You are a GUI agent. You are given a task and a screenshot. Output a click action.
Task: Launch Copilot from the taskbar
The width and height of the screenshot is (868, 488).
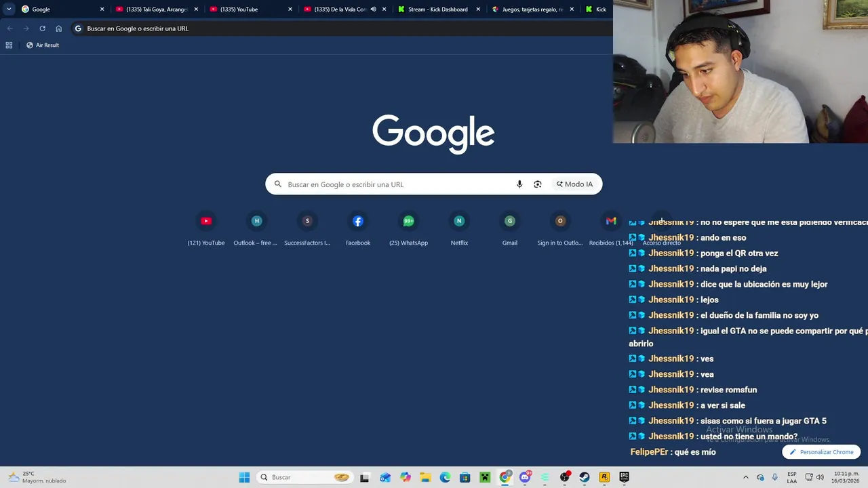tap(406, 477)
